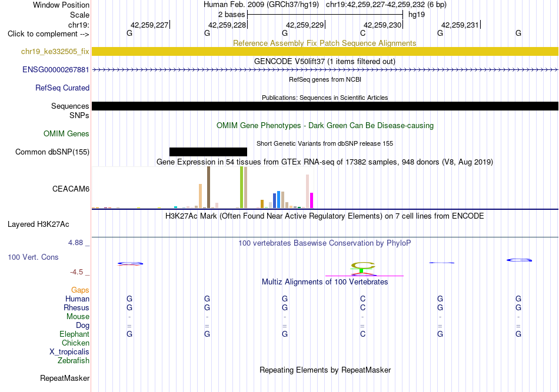Open the GTEx Gene Expression in 54 tissues title
This screenshot has height=392, width=559.
pos(325,162)
